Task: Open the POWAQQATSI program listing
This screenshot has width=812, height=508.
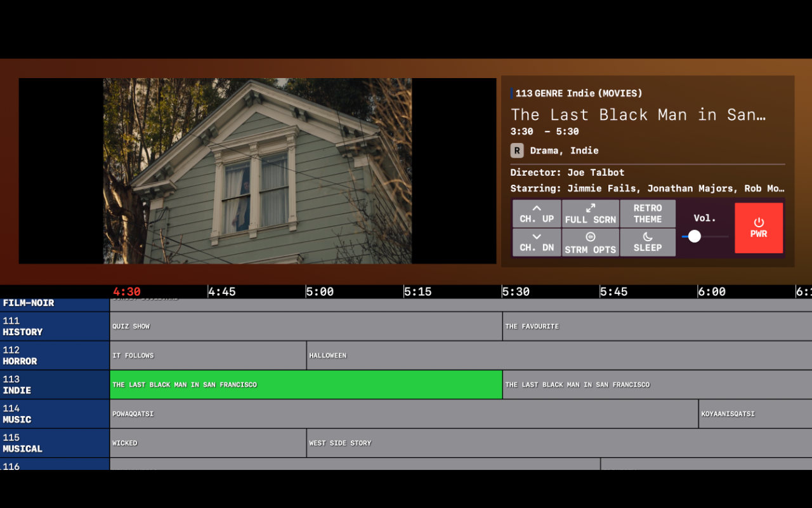Action: coord(404,414)
